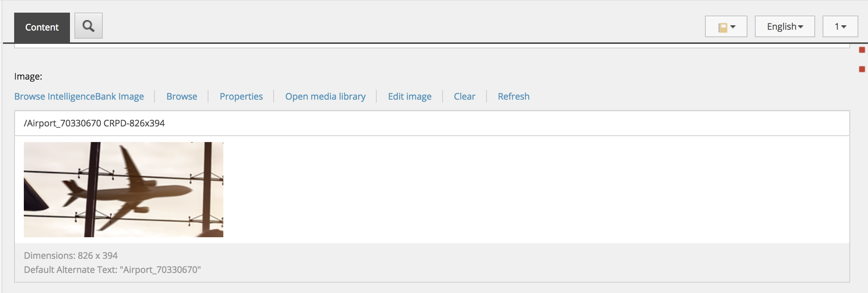Open the English language dropdown
This screenshot has height=293, width=868.
pyautogui.click(x=785, y=27)
